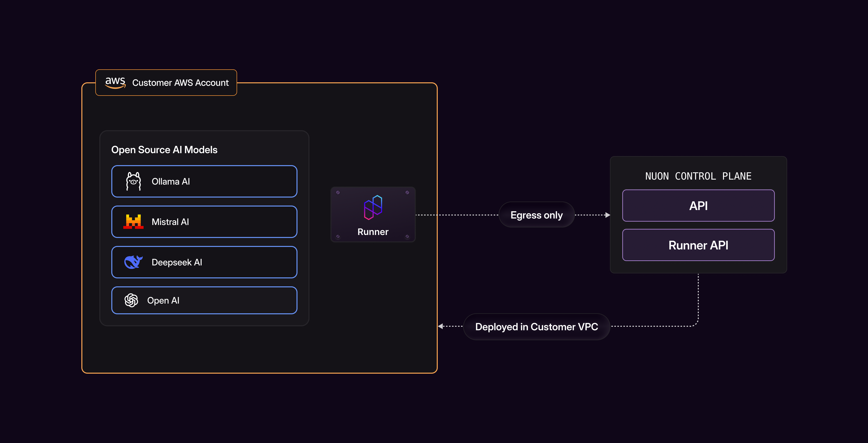Click the Deepseek whale icon
The width and height of the screenshot is (868, 443).
tap(134, 262)
